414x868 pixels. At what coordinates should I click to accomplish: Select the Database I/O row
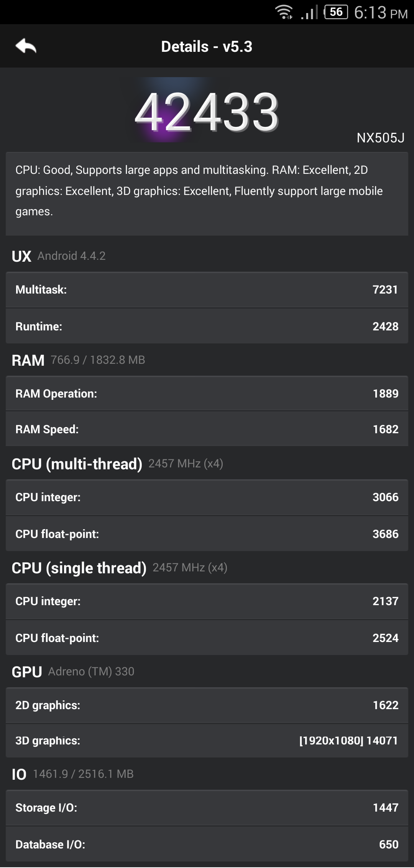[207, 844]
